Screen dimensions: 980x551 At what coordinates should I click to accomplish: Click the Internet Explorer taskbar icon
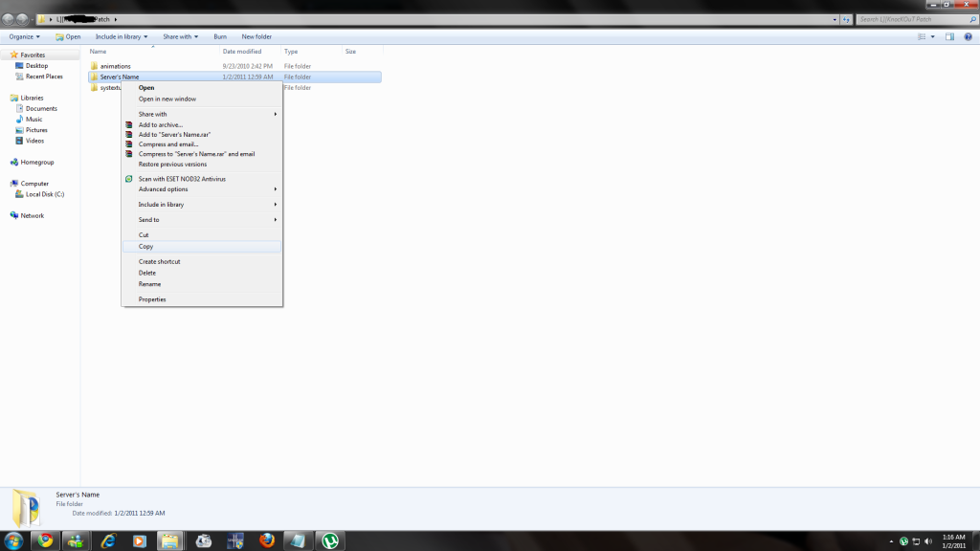pyautogui.click(x=107, y=540)
